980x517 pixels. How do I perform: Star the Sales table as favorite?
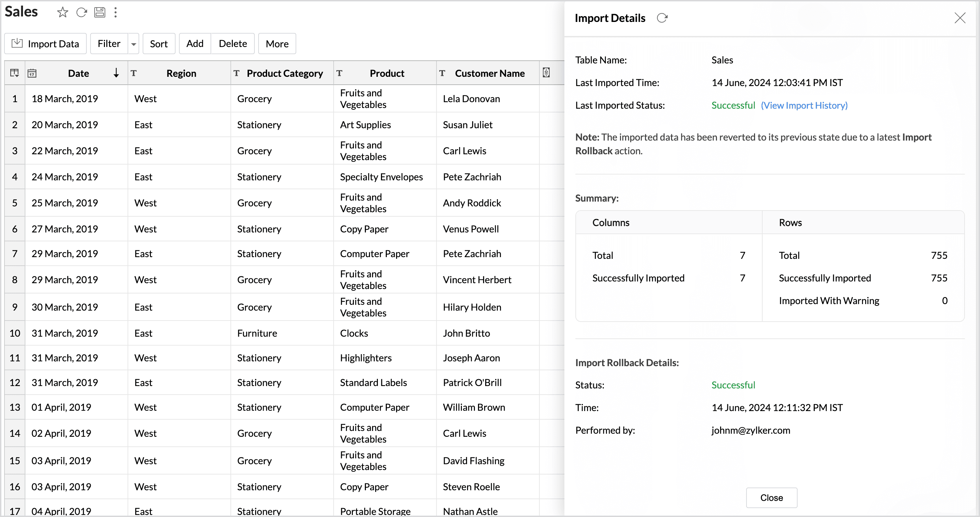(x=62, y=13)
